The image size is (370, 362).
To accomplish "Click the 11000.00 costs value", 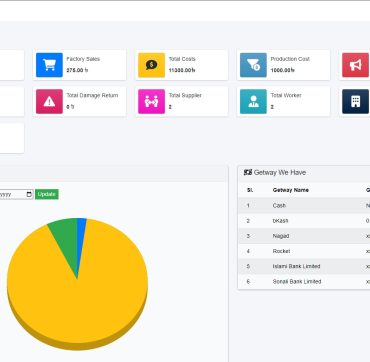I will coord(182,70).
